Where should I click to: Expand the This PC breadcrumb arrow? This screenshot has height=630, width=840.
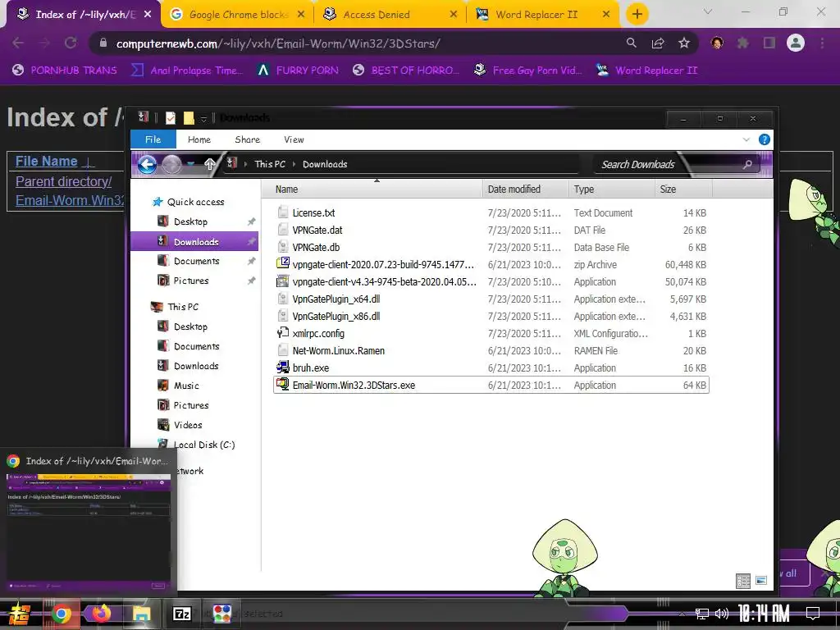[294, 164]
